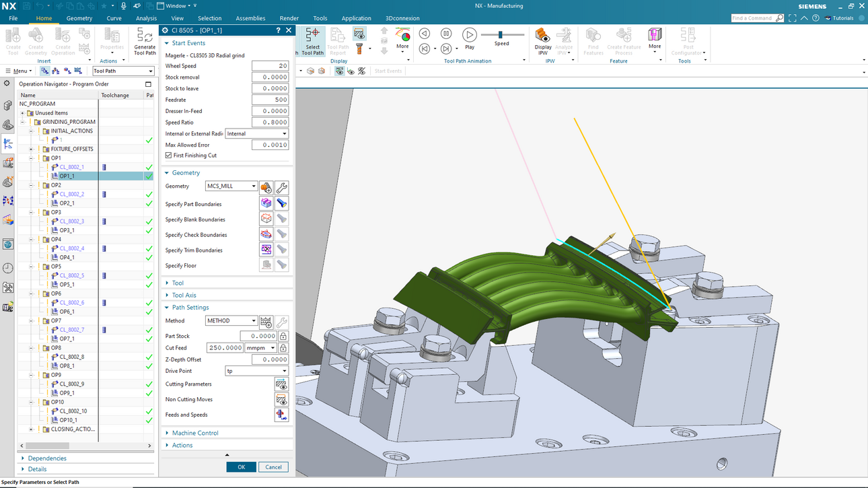Adjust the animation Speed slider

[x=500, y=35]
